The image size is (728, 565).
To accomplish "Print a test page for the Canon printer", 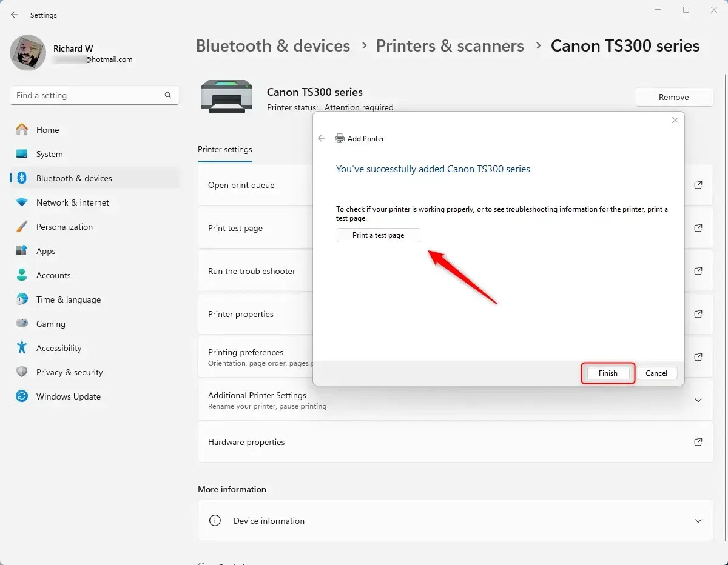I will pos(378,235).
